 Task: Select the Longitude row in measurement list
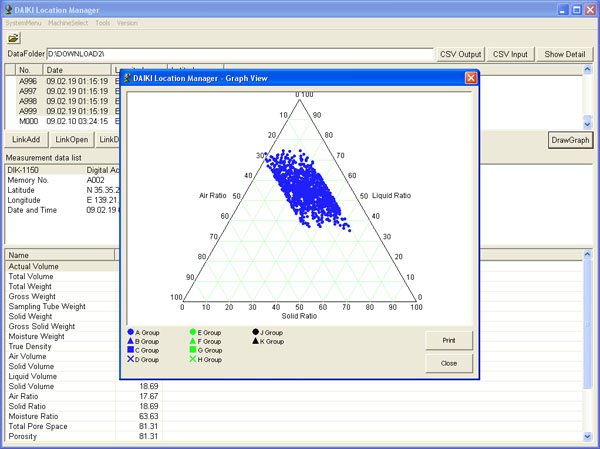click(x=62, y=200)
